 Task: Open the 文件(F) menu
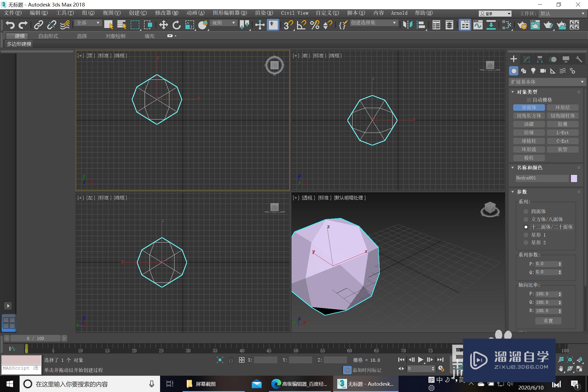[x=13, y=13]
